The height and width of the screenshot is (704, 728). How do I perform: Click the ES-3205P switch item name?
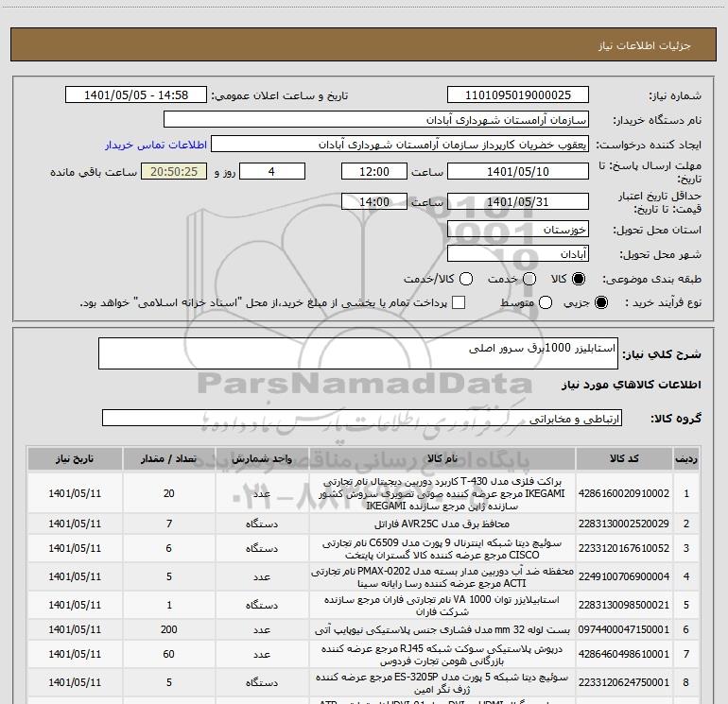point(442,682)
